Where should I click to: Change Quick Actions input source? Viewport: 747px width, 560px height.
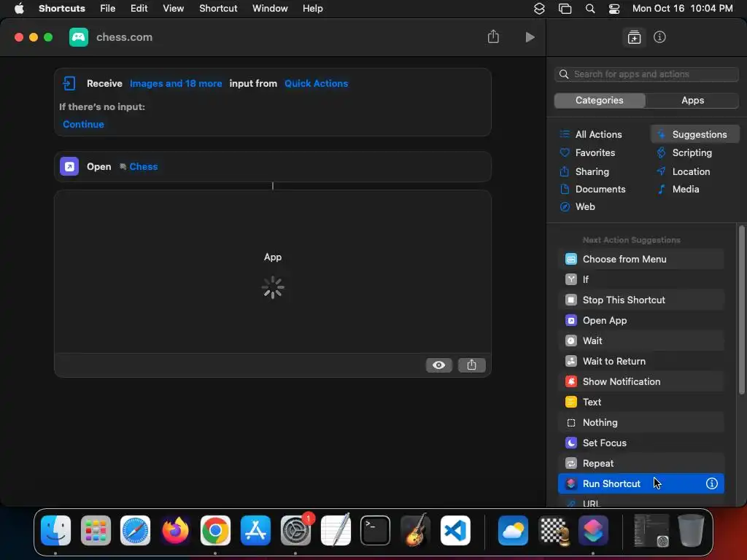click(317, 83)
